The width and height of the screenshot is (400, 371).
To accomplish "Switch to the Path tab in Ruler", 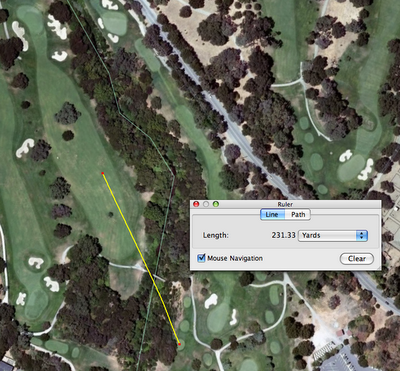I will click(x=298, y=215).
